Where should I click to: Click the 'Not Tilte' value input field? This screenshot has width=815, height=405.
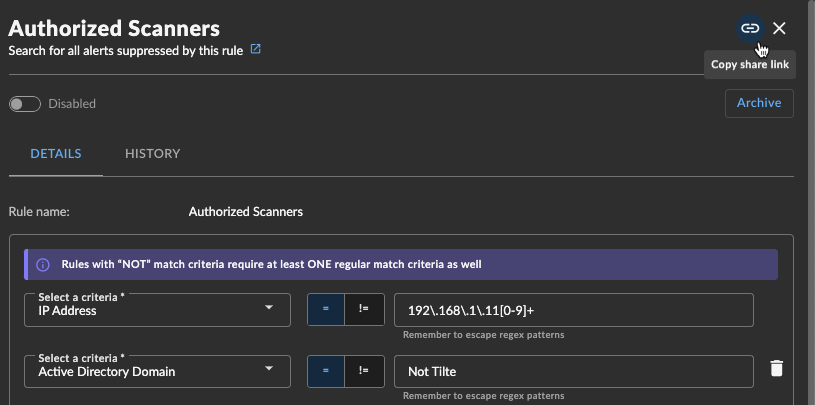coord(574,371)
